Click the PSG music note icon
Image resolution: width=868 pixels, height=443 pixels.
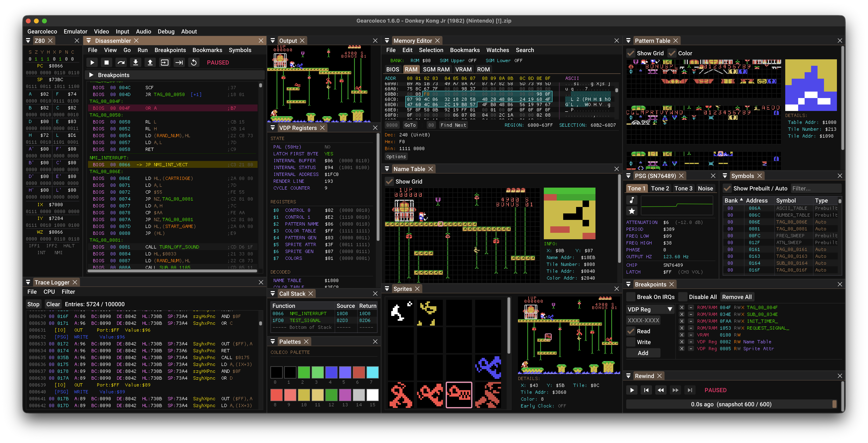(632, 200)
